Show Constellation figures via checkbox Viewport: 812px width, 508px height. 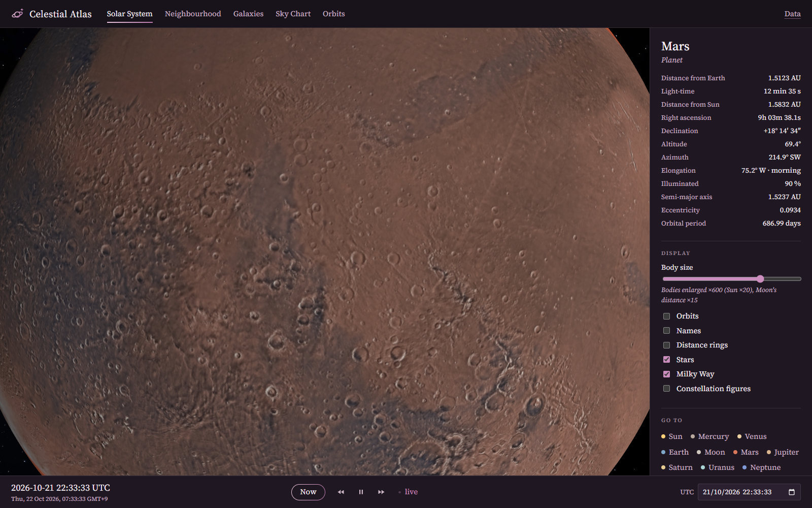point(666,389)
